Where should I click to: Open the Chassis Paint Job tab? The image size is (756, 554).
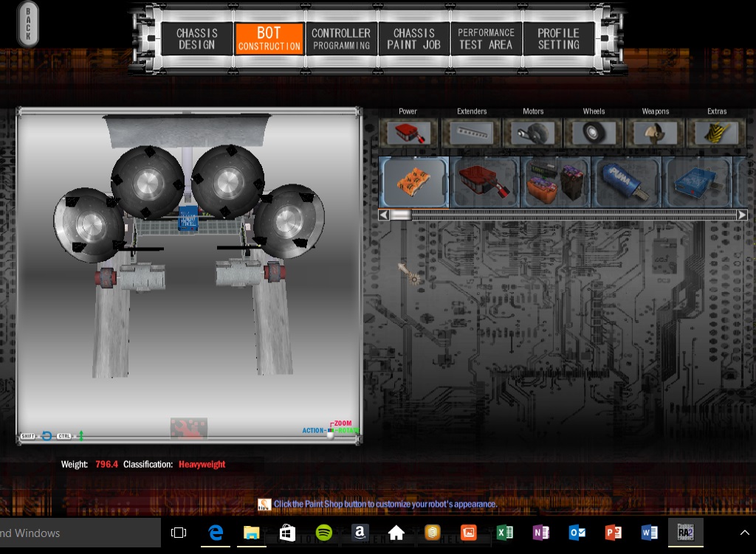413,38
